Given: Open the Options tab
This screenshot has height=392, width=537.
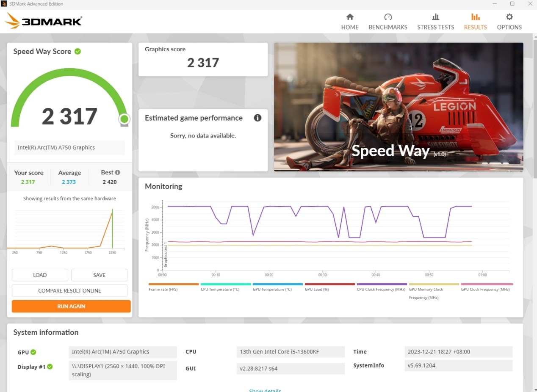Looking at the screenshot, I should pos(509,22).
